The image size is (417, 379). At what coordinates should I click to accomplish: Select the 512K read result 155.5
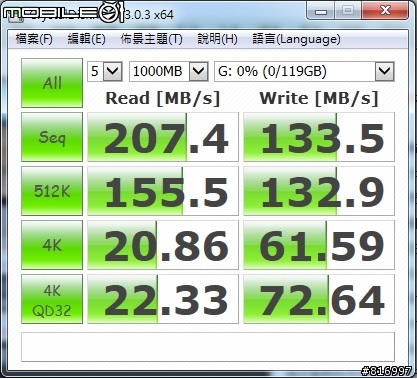(163, 191)
